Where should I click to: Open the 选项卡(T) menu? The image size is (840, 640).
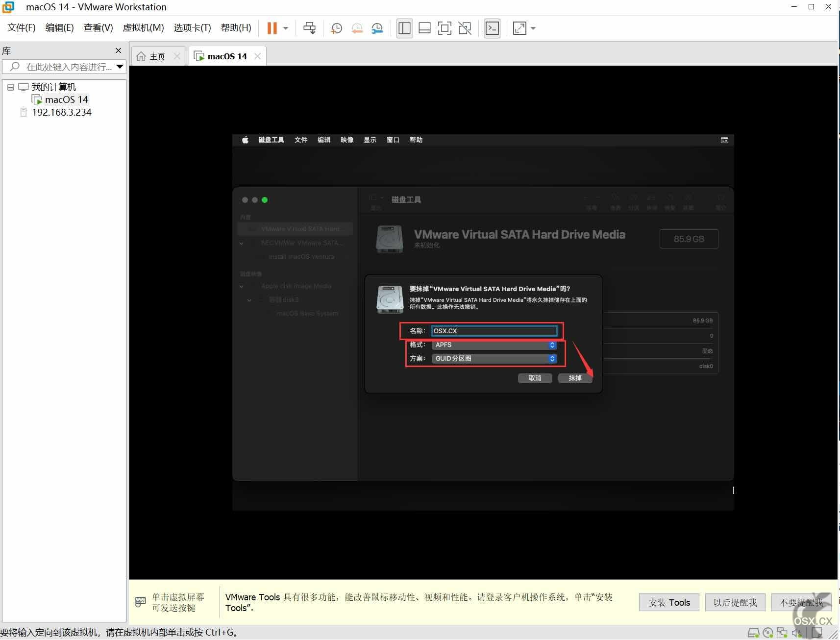192,28
